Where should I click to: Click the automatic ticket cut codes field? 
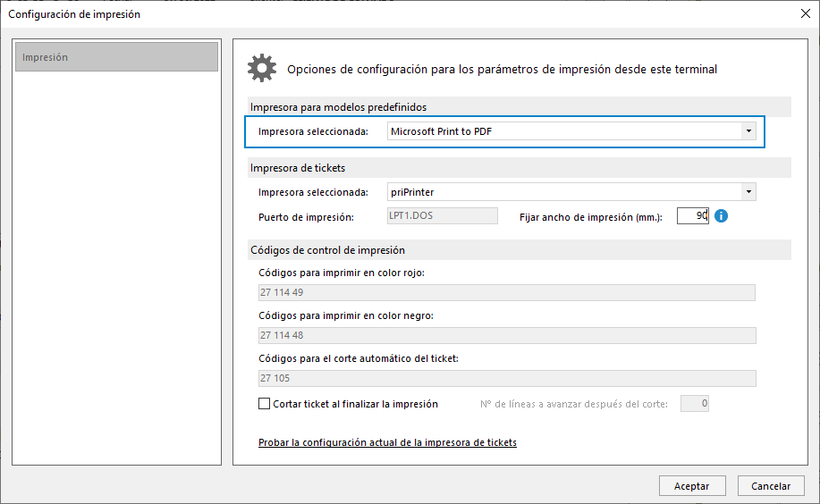point(507,378)
